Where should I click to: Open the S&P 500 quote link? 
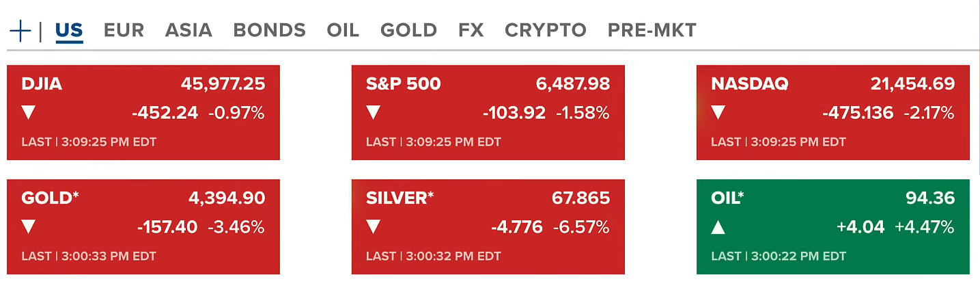coord(403,84)
